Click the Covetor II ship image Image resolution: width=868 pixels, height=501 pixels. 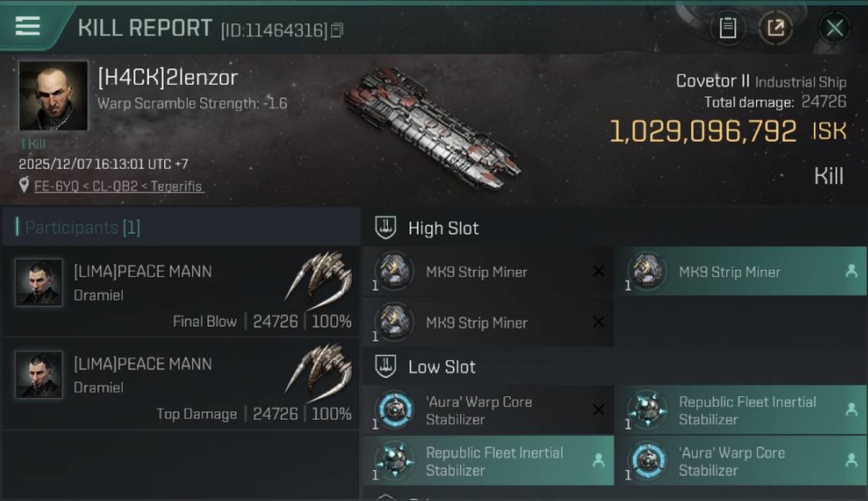[x=433, y=128]
